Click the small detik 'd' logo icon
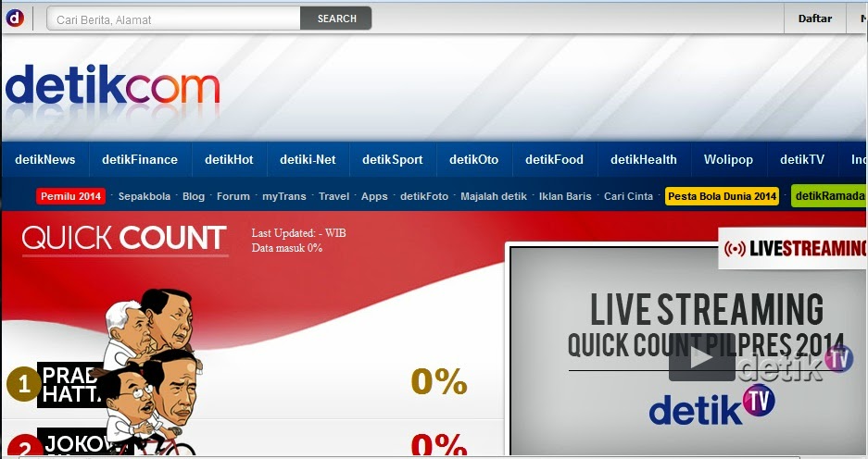The image size is (868, 459). click(15, 19)
